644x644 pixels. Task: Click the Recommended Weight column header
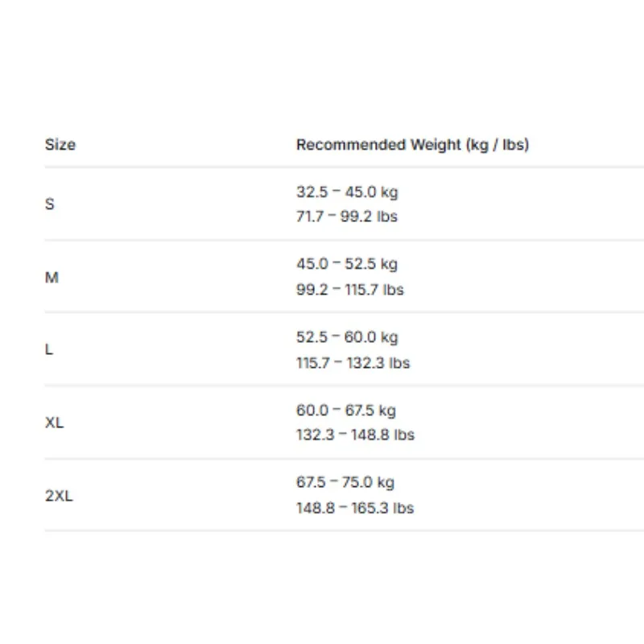412,145
